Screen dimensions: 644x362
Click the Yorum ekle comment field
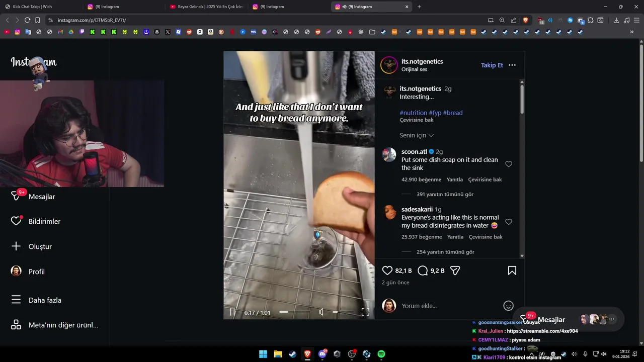[x=450, y=306]
